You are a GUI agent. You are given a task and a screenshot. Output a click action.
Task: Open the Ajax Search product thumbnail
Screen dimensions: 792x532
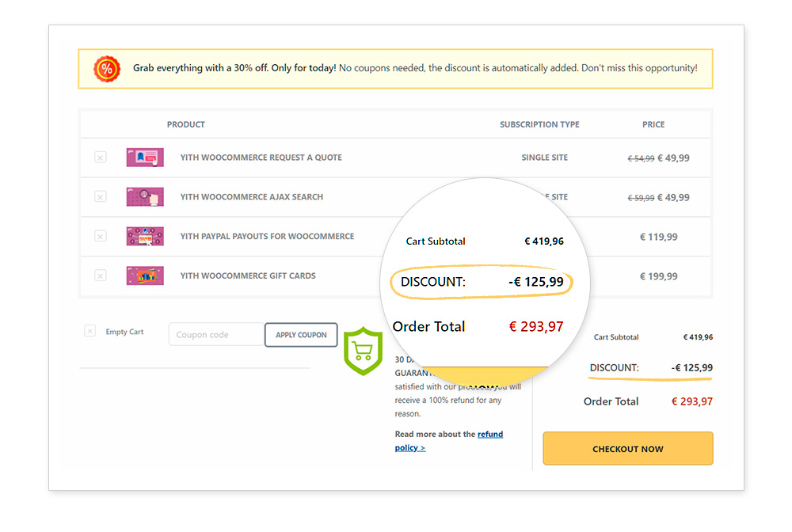(x=145, y=197)
